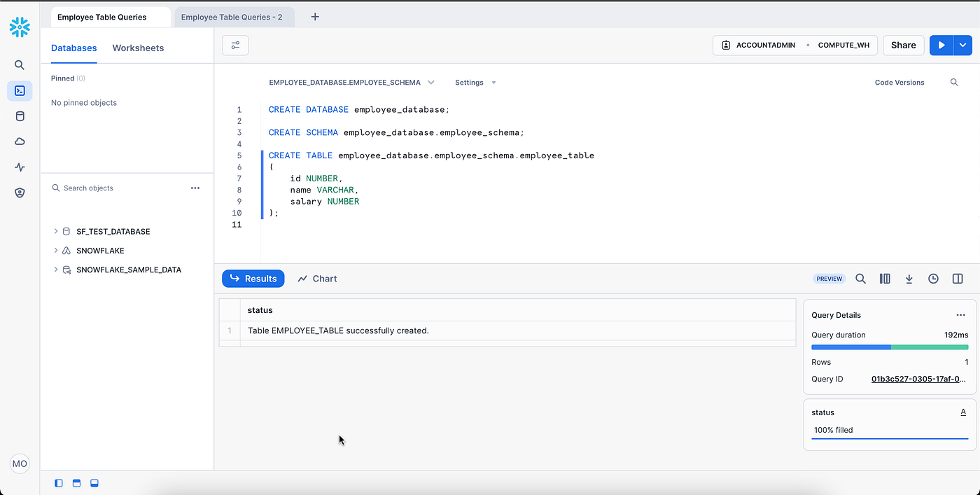Image resolution: width=980 pixels, height=495 pixels.
Task: Select the Worksheets terminal icon in sidebar
Action: (20, 91)
